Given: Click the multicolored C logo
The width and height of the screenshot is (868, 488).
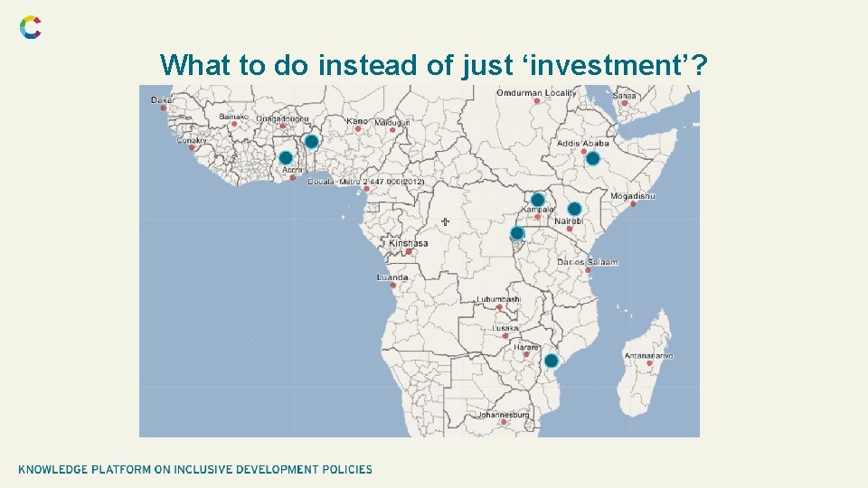Looking at the screenshot, I should (31, 28).
